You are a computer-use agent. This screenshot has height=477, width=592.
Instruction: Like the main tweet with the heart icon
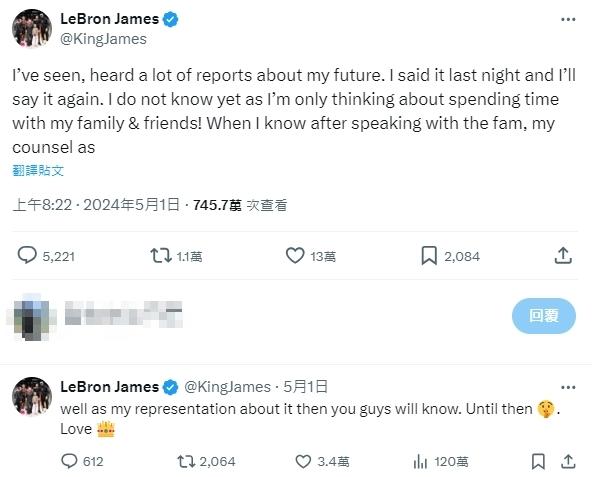[295, 256]
